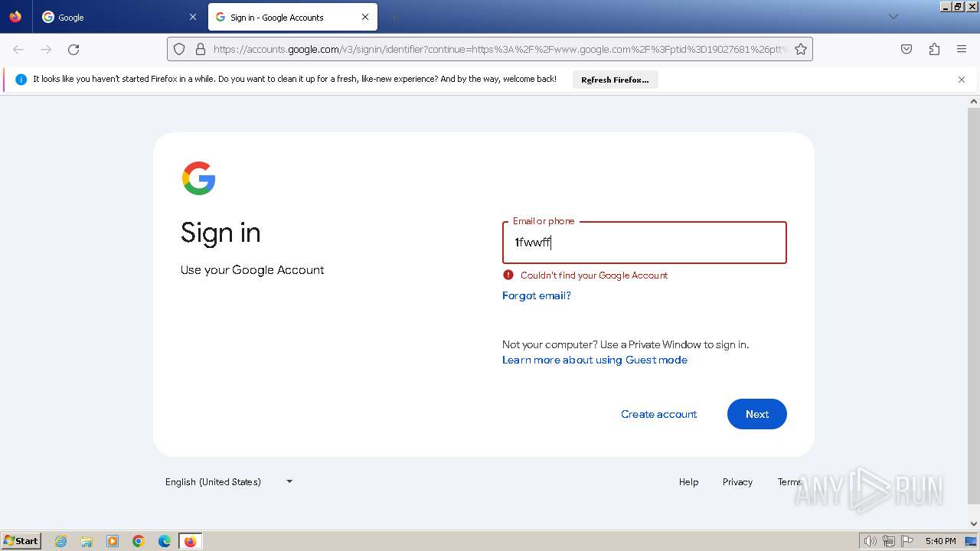
Task: Switch to the Google tab
Action: 119,17
